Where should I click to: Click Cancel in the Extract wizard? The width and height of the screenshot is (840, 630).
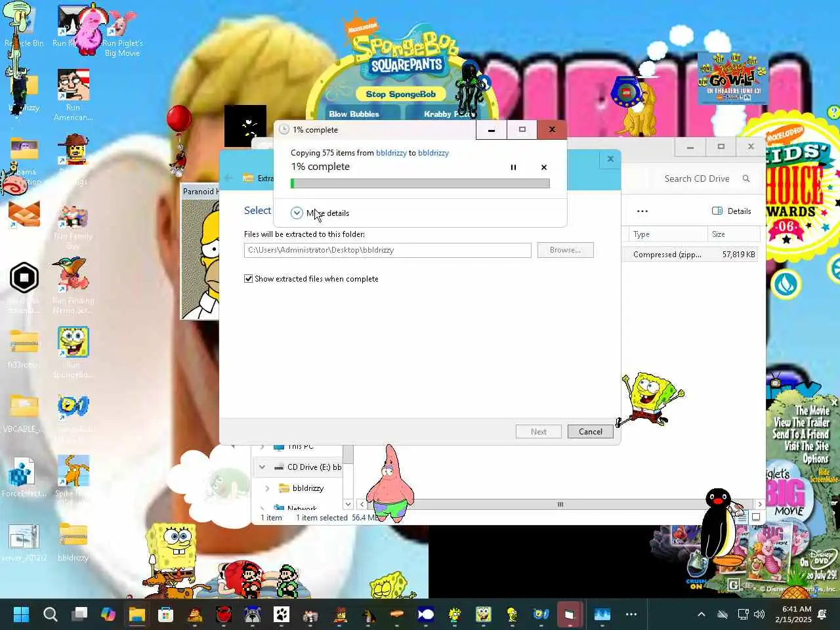pyautogui.click(x=590, y=431)
